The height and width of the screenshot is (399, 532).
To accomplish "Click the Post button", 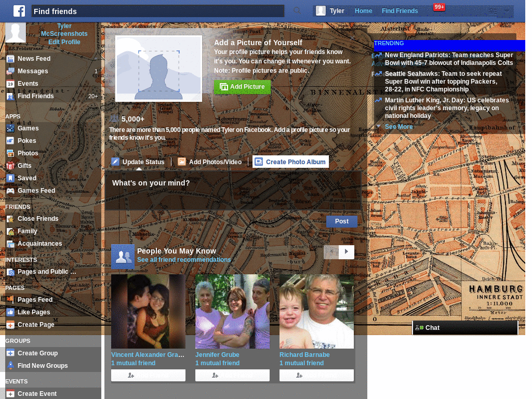I will [342, 221].
